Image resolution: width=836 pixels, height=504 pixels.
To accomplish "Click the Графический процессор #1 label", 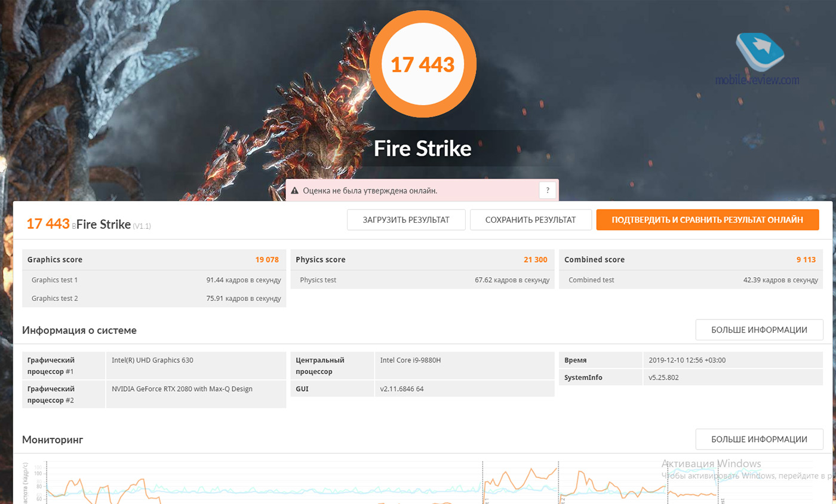I will (x=51, y=365).
